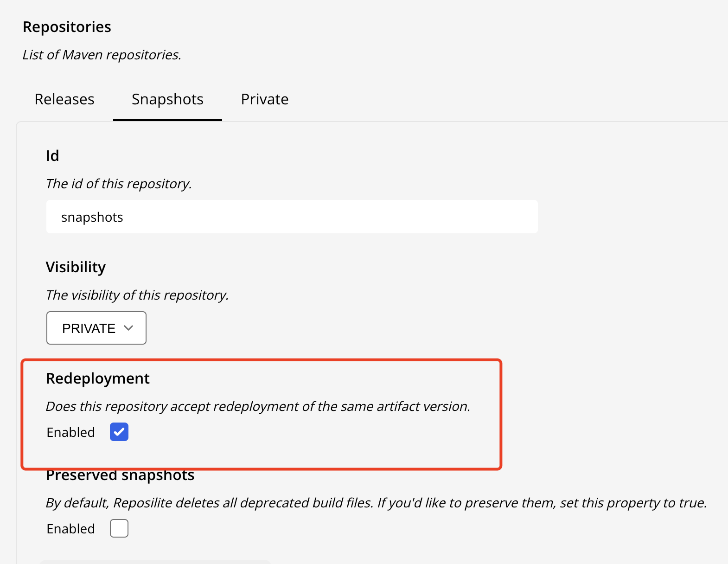The height and width of the screenshot is (564, 728).
Task: Open the Private repository tab
Action: [x=265, y=99]
